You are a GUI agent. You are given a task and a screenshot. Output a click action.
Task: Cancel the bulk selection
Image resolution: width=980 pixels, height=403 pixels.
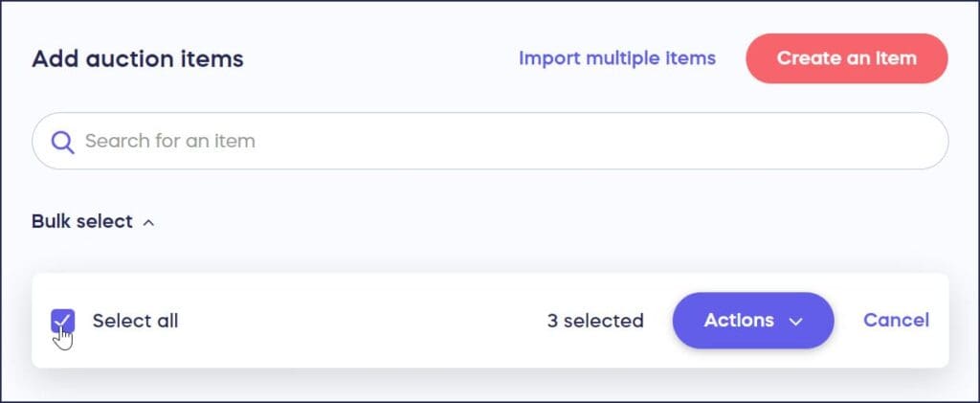pos(896,321)
